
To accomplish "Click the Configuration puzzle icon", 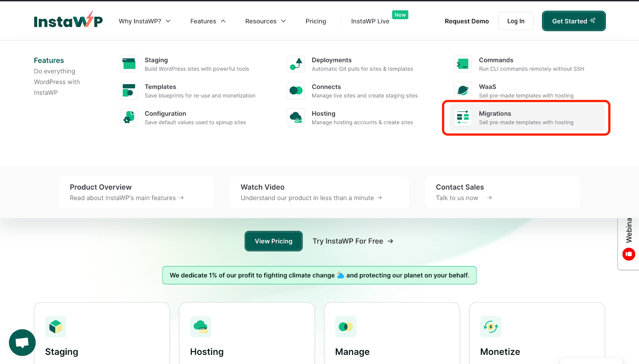I will [129, 117].
